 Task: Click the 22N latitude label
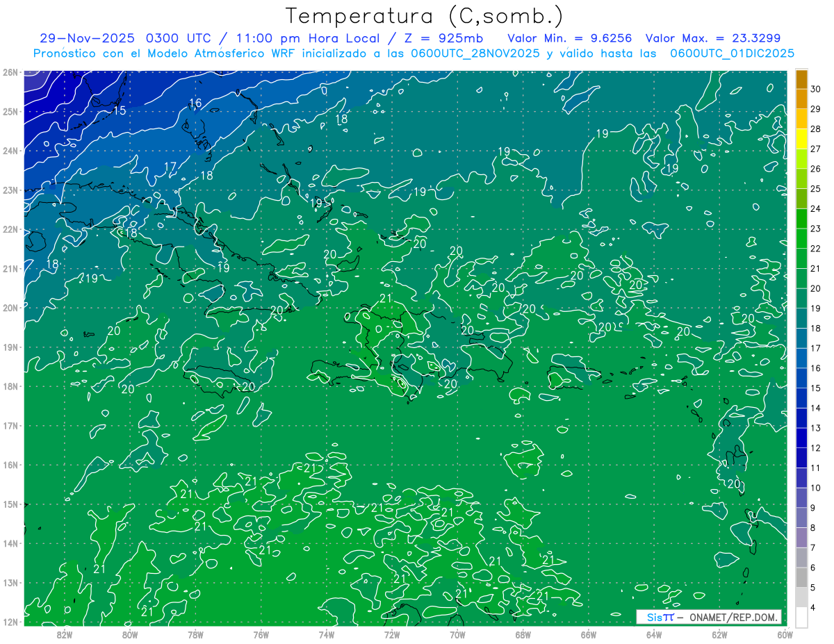pos(10,229)
